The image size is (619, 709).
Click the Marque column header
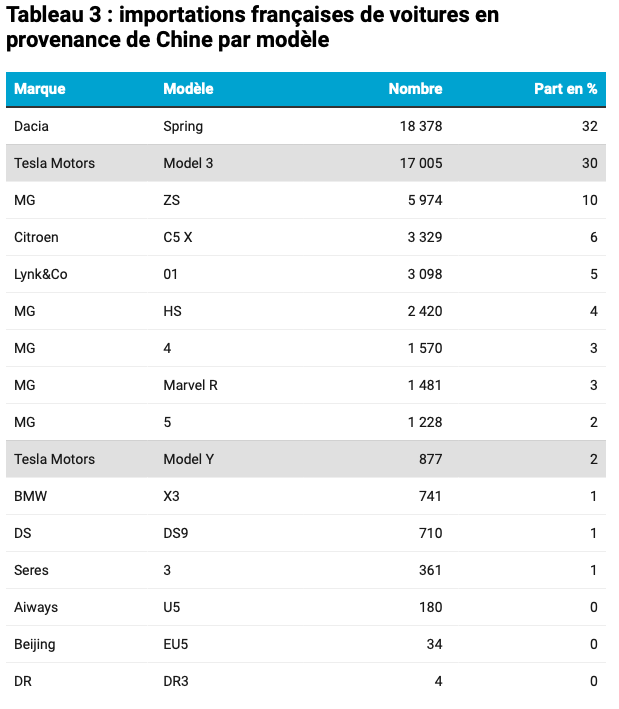coord(40,89)
